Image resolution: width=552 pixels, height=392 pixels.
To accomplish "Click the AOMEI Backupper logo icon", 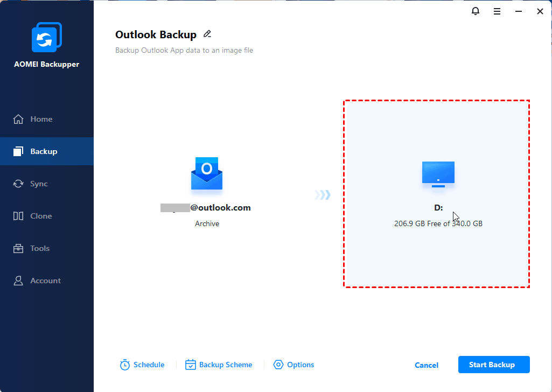I will click(47, 37).
